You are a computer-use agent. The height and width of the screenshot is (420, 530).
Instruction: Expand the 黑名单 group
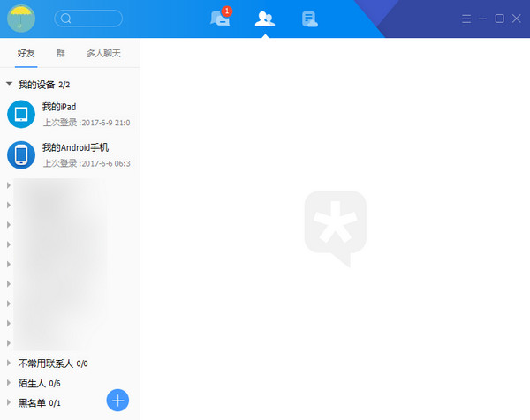click(9, 403)
